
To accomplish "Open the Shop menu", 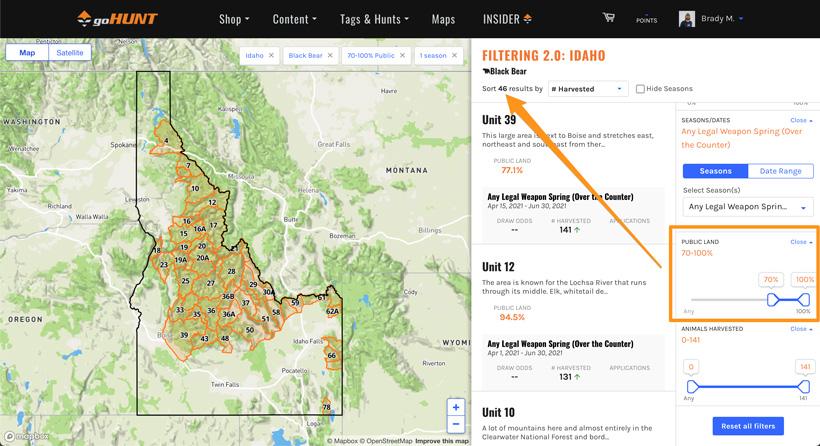I will [234, 19].
